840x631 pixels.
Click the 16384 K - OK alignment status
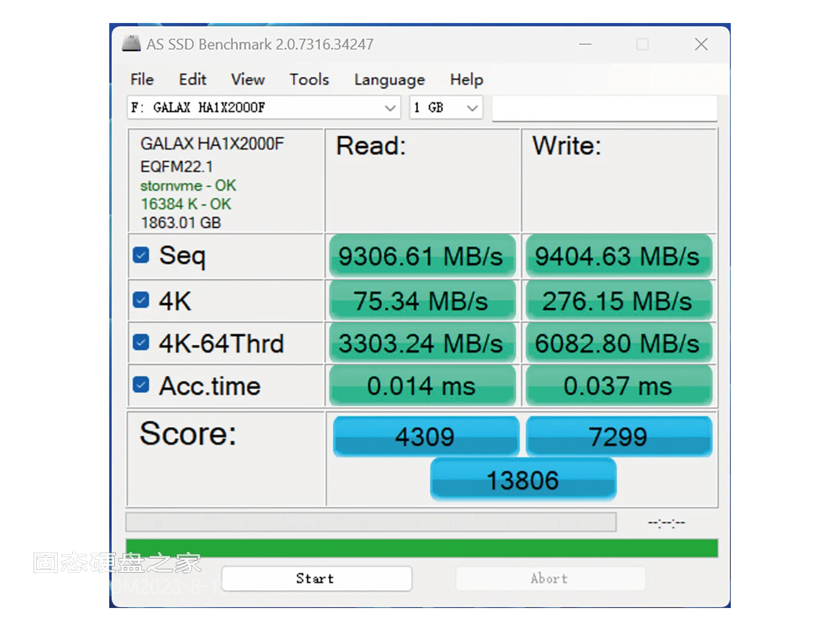coord(186,204)
